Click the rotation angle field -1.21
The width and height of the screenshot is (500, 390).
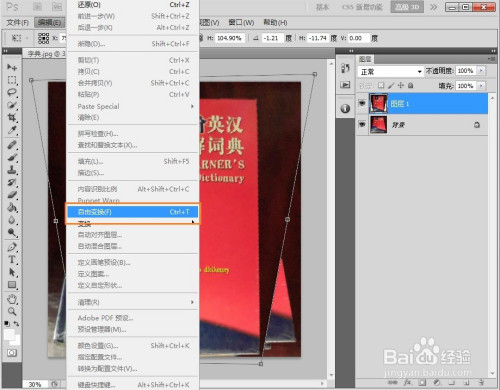point(273,38)
